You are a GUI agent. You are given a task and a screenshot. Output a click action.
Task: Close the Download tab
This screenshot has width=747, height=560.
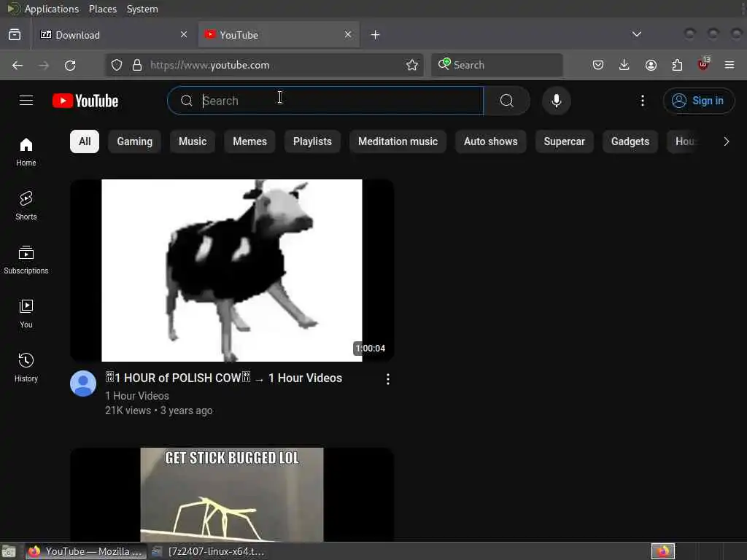pyautogui.click(x=184, y=34)
